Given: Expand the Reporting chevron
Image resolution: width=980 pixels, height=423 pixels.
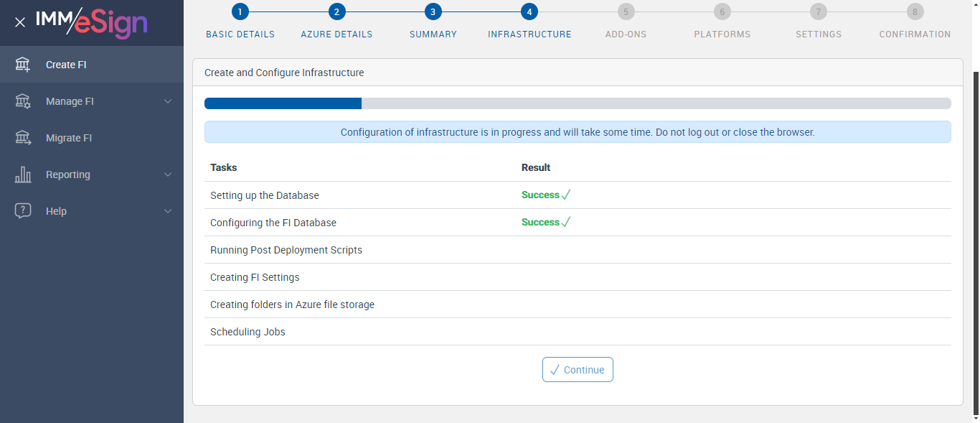Looking at the screenshot, I should coord(168,175).
